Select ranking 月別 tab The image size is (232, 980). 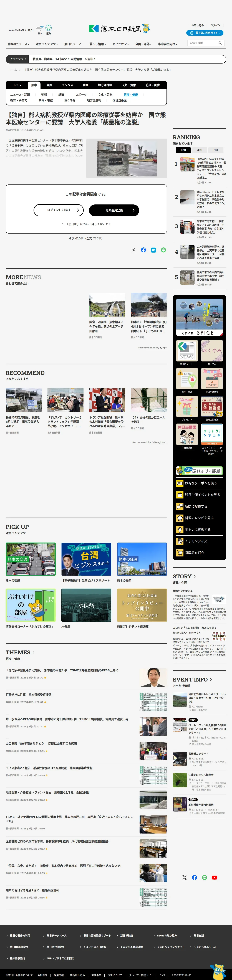pyautogui.click(x=216, y=150)
